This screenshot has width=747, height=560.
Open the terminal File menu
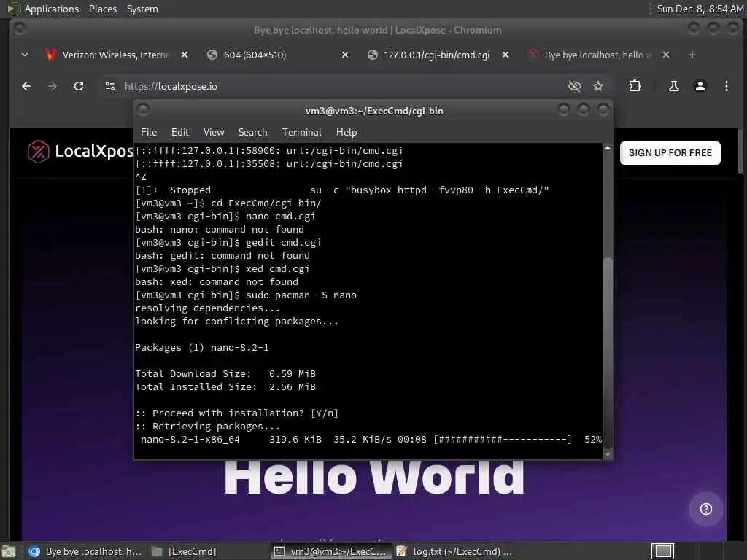149,133
